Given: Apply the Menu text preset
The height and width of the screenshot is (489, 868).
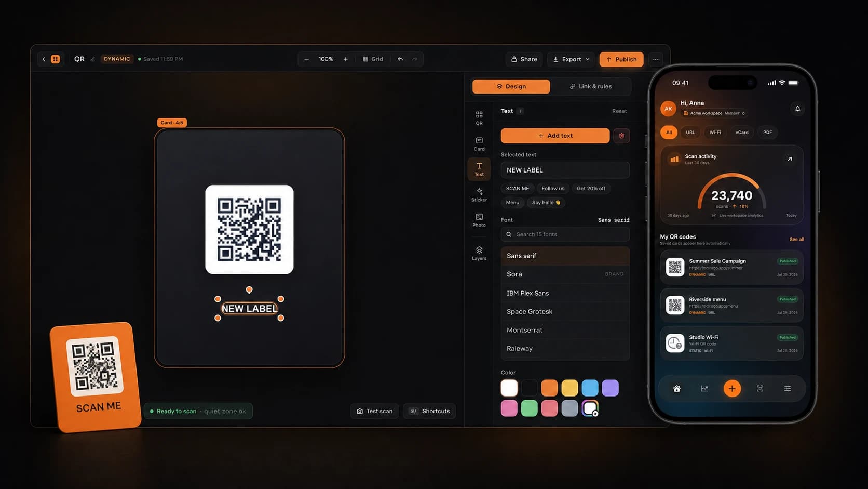Looking at the screenshot, I should (x=512, y=203).
